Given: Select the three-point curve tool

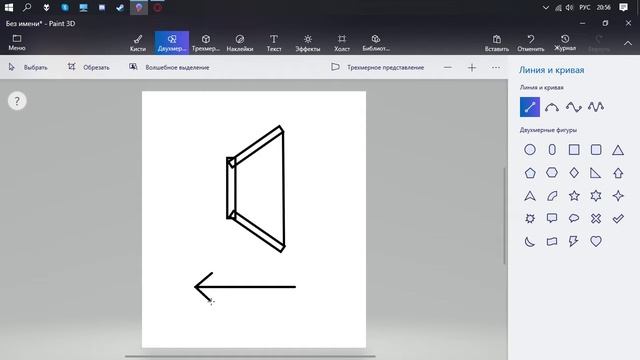Looking at the screenshot, I should (x=574, y=107).
